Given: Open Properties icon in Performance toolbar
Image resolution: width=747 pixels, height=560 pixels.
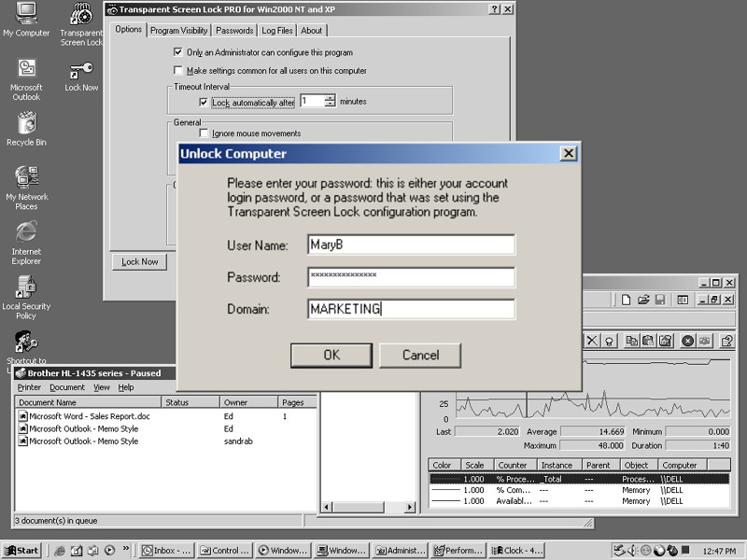Looking at the screenshot, I should 666,341.
